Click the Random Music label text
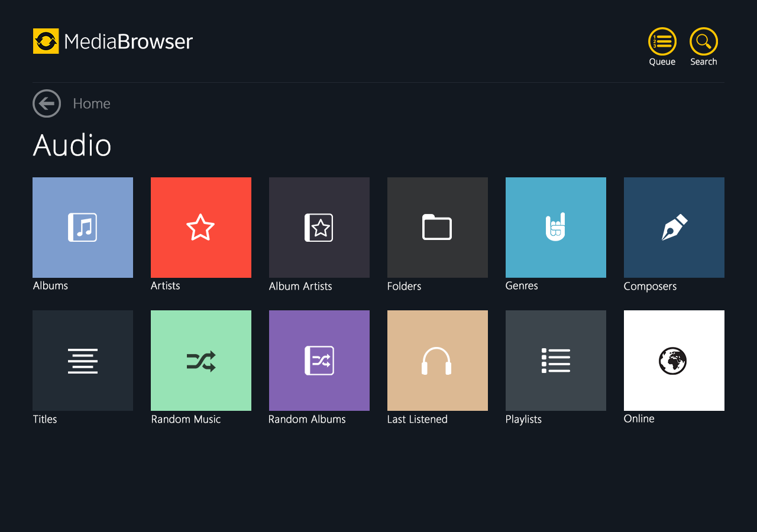The width and height of the screenshot is (757, 532). (186, 419)
